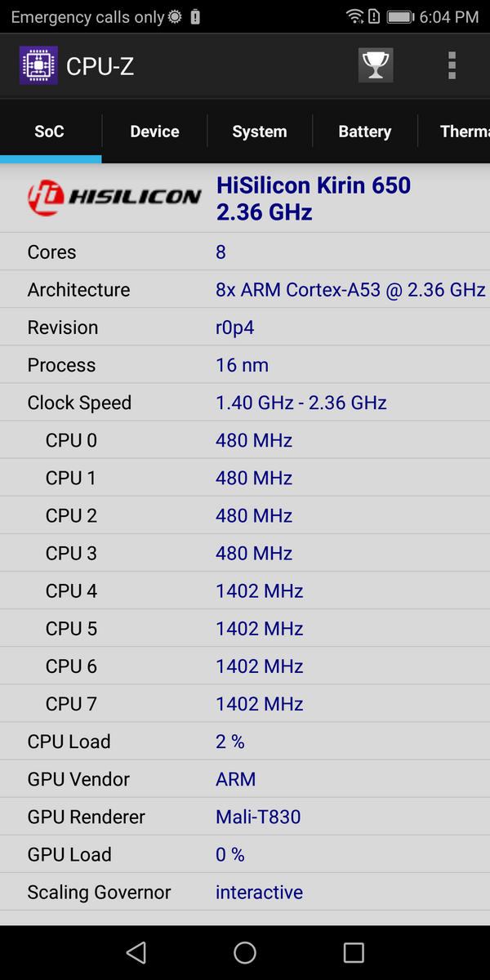The image size is (490, 980).
Task: Tap the Android back navigation button
Action: tap(136, 952)
